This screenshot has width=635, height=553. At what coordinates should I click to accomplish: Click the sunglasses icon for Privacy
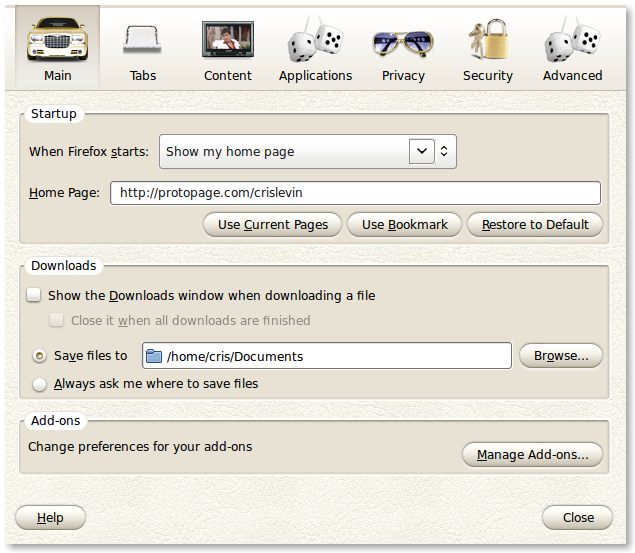point(403,43)
